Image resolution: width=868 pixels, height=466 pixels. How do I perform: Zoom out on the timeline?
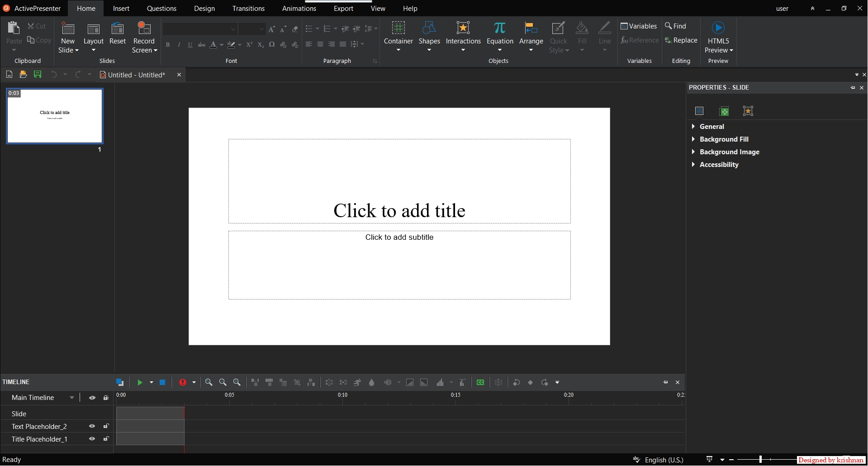point(223,383)
